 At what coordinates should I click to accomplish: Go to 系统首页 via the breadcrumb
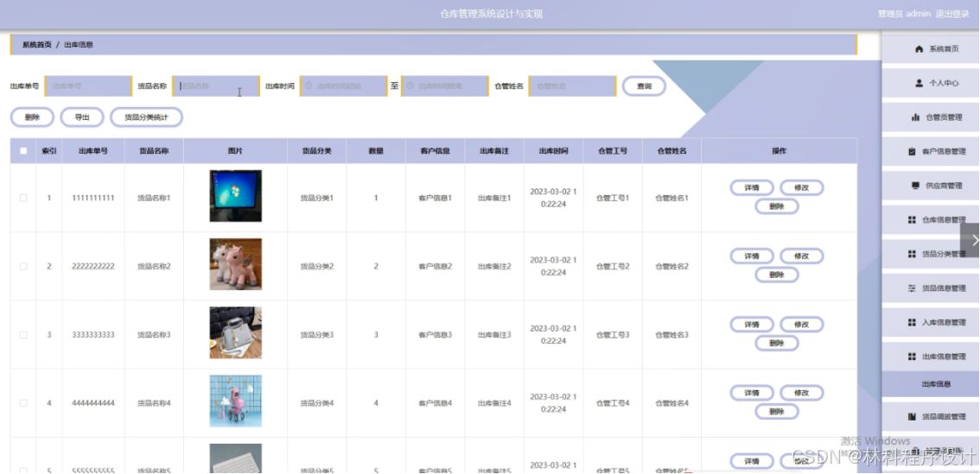[37, 45]
